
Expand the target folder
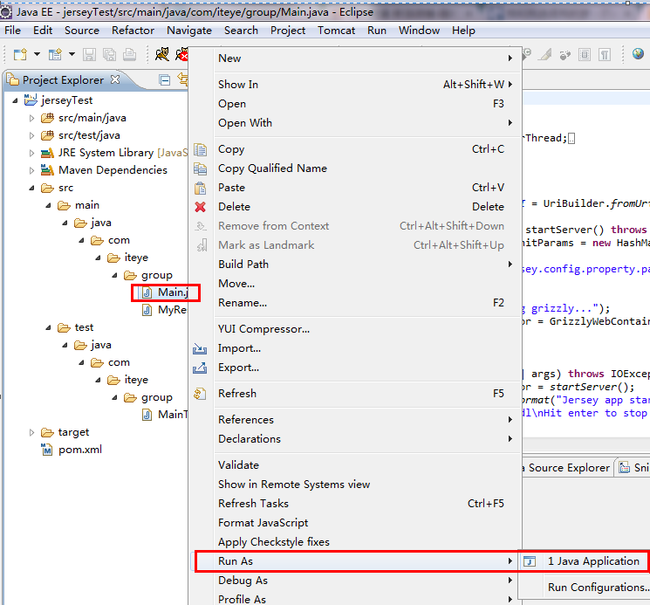coord(32,432)
